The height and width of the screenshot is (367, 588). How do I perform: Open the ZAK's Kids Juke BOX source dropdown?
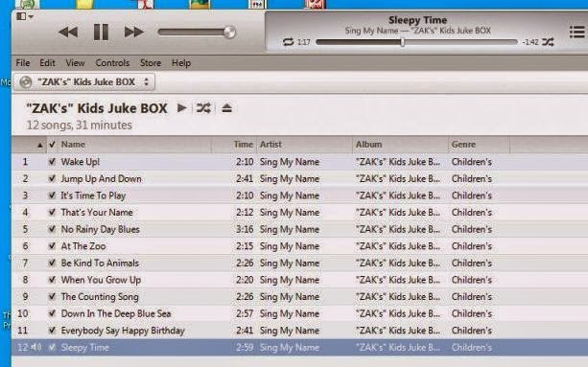(x=84, y=82)
